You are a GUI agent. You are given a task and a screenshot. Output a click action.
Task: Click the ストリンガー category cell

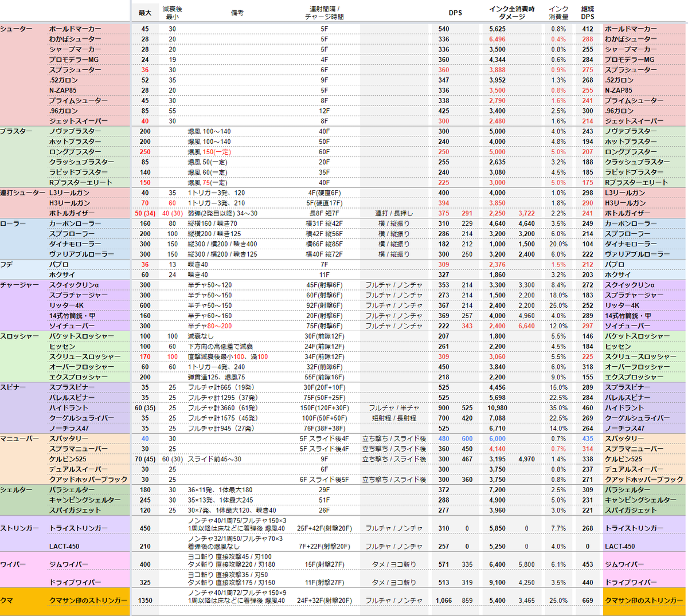(x=20, y=528)
